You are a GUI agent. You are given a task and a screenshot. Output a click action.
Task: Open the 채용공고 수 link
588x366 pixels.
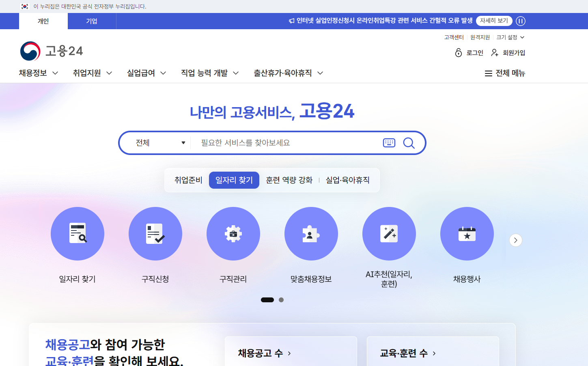point(265,353)
